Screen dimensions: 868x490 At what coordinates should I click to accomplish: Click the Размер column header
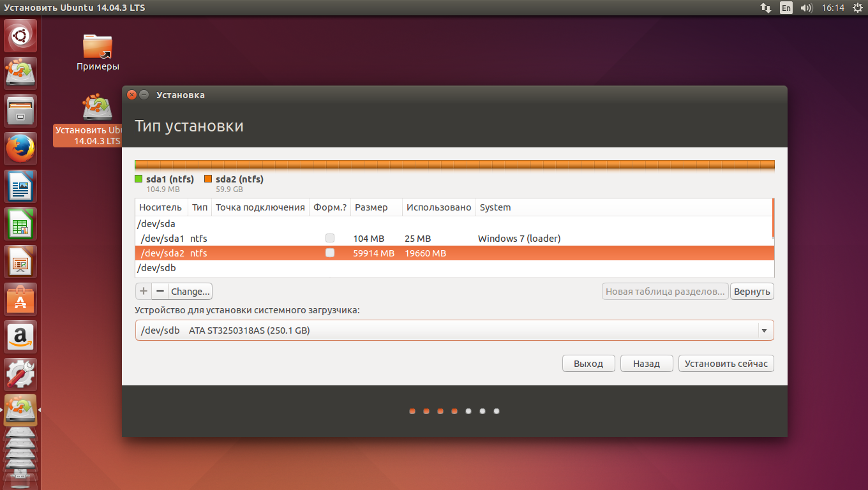point(377,207)
